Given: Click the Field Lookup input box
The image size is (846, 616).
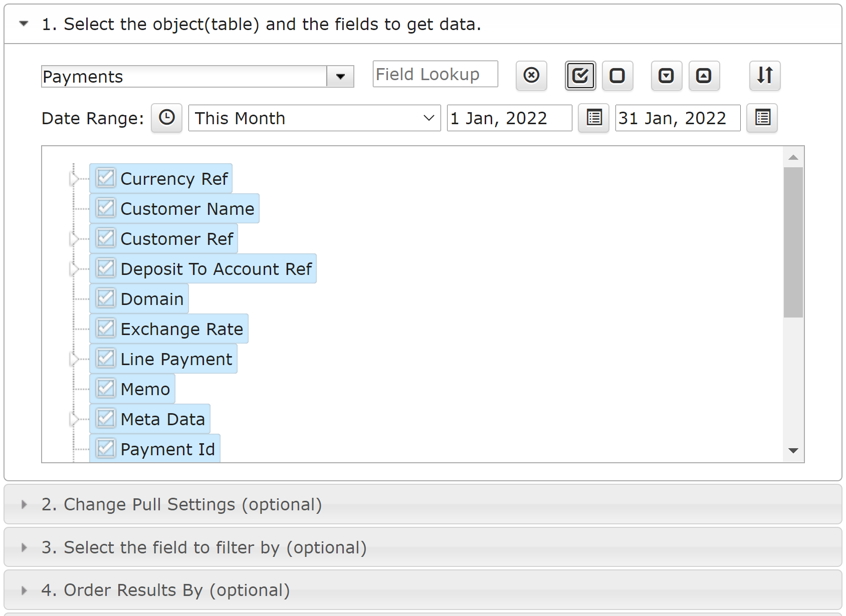Looking at the screenshot, I should point(435,74).
